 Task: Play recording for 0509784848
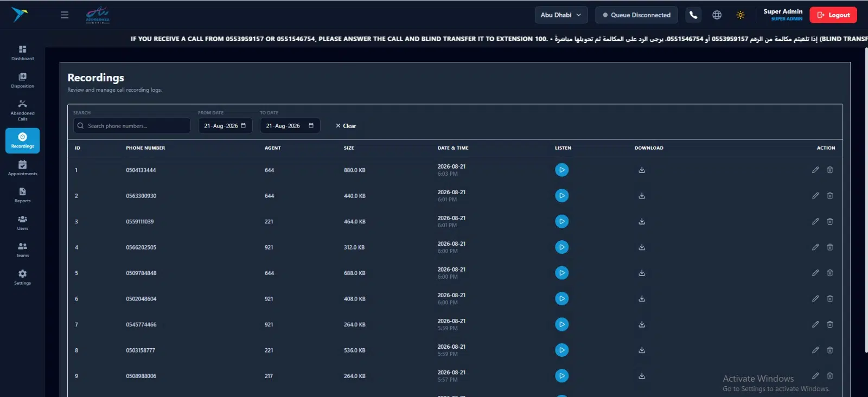click(x=561, y=273)
